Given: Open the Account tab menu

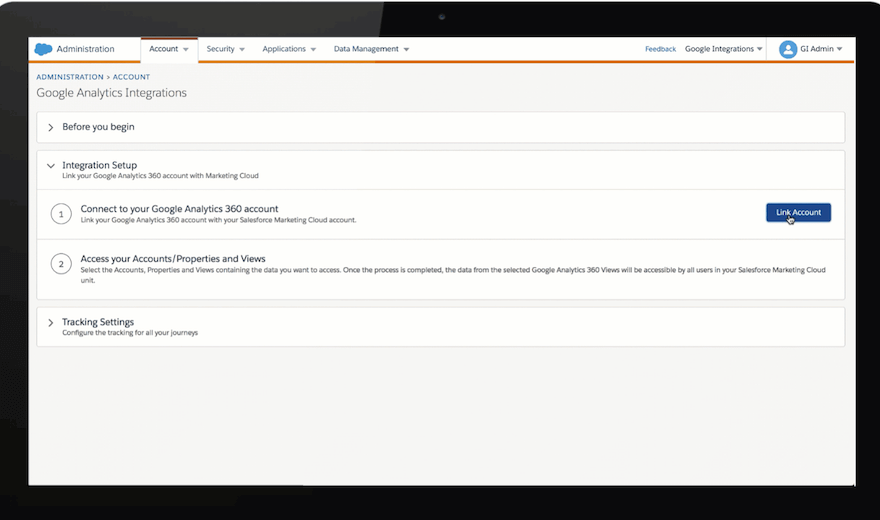Looking at the screenshot, I should coord(169,49).
